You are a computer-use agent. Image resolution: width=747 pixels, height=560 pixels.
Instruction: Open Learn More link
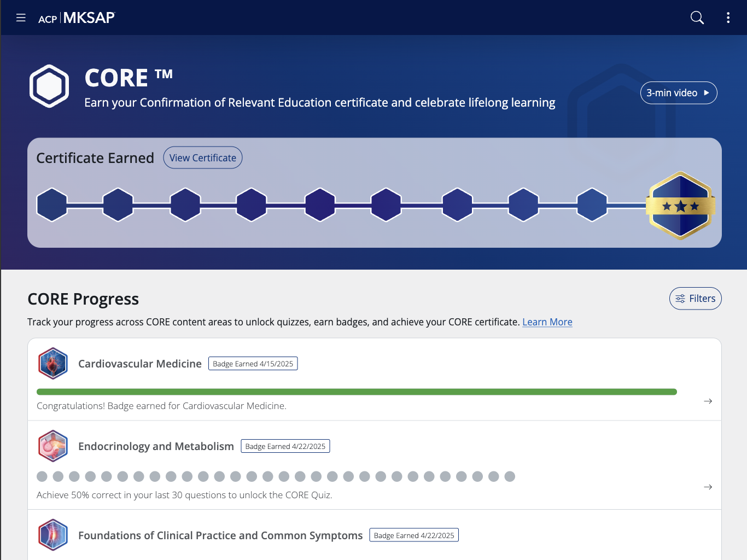click(x=547, y=322)
